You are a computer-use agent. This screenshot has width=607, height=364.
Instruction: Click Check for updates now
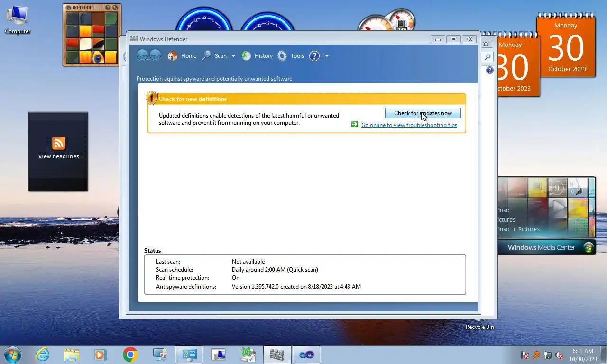click(x=423, y=113)
